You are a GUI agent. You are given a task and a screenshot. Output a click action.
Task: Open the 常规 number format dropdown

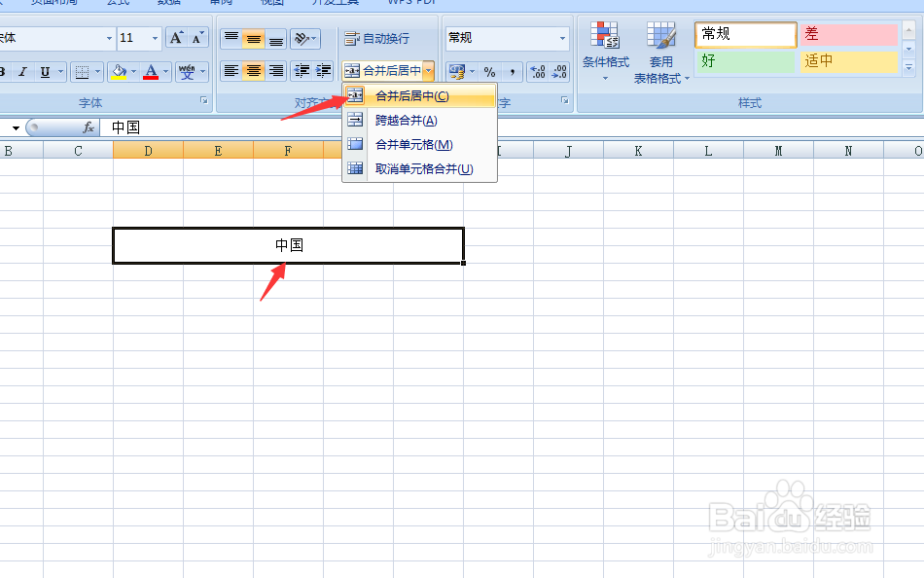(560, 37)
